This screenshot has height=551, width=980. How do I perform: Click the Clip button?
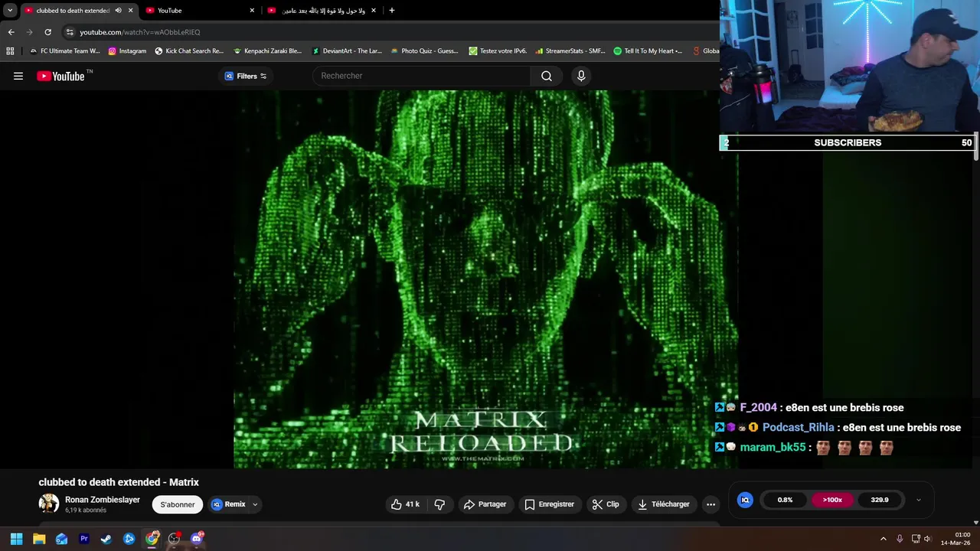(x=606, y=504)
